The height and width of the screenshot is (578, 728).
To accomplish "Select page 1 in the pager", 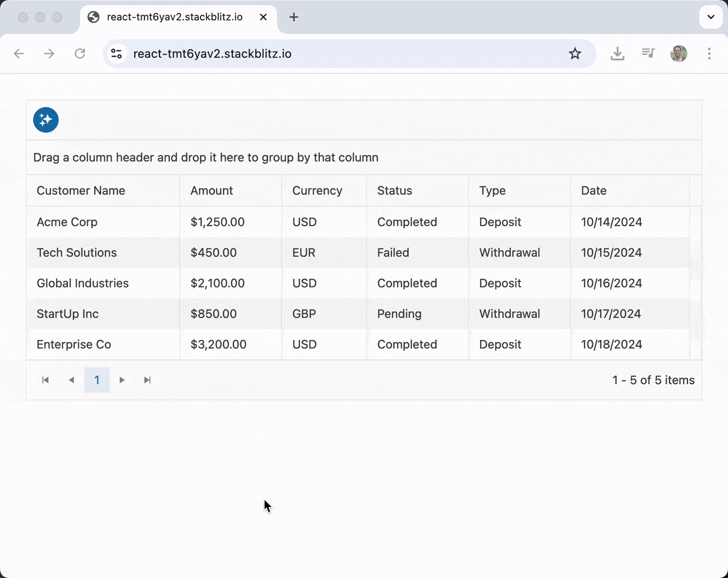I will [97, 380].
